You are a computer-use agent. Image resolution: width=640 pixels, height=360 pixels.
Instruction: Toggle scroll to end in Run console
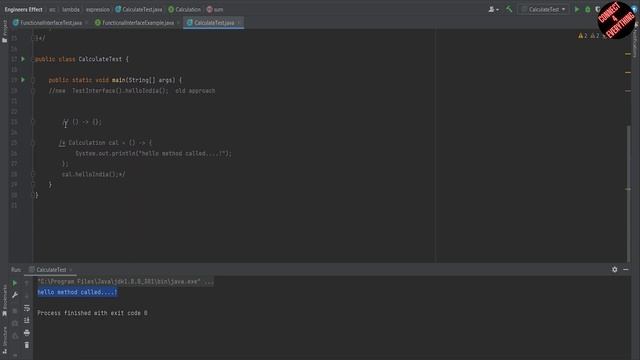(27, 320)
